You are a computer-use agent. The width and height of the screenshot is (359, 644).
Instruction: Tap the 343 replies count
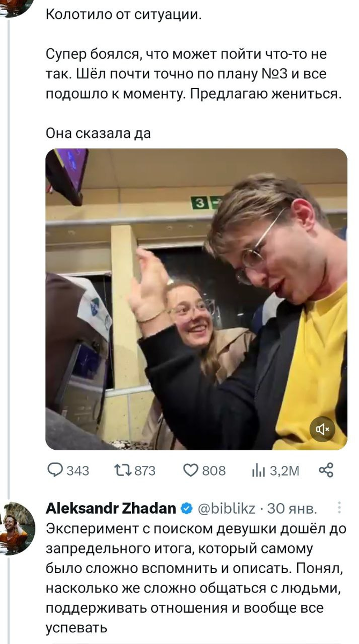tap(77, 471)
